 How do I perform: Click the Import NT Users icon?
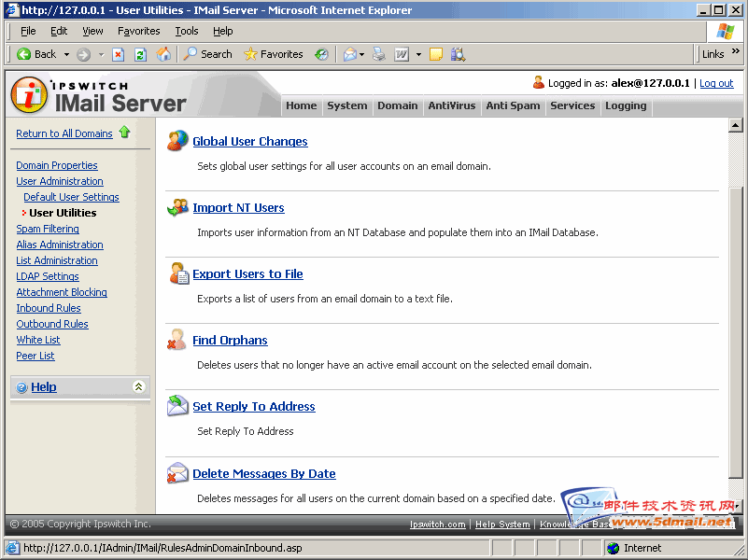coord(177,207)
